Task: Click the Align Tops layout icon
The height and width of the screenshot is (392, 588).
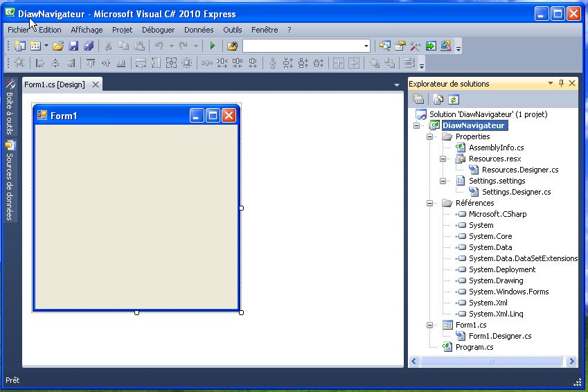Action: [90, 64]
